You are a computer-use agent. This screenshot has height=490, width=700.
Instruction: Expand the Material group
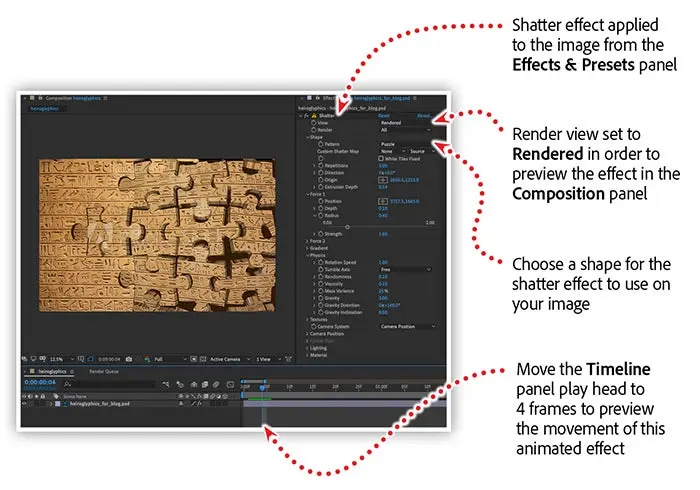pos(307,355)
